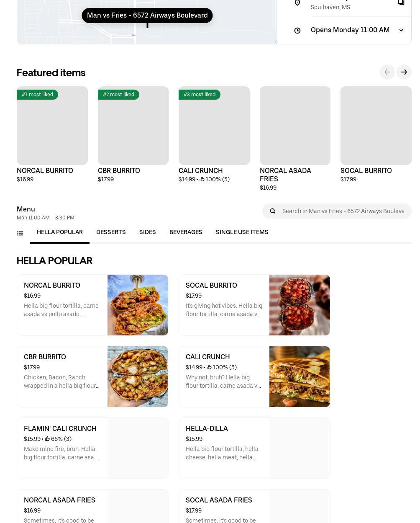Go to Single Use Items tab
Image resolution: width=420 pixels, height=523 pixels.
point(242,232)
